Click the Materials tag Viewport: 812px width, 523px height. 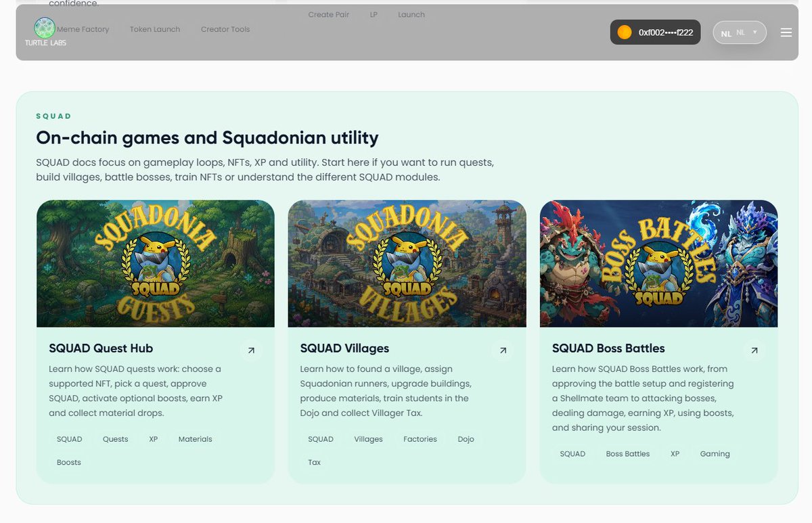(196, 439)
